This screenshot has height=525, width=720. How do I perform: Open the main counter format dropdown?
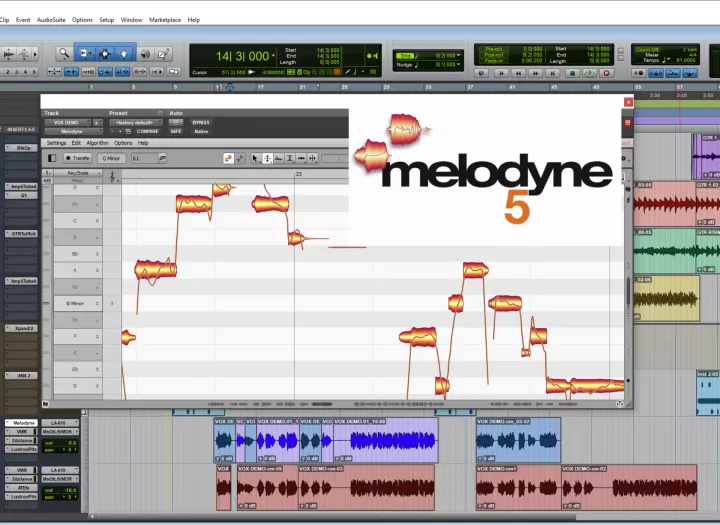273,56
